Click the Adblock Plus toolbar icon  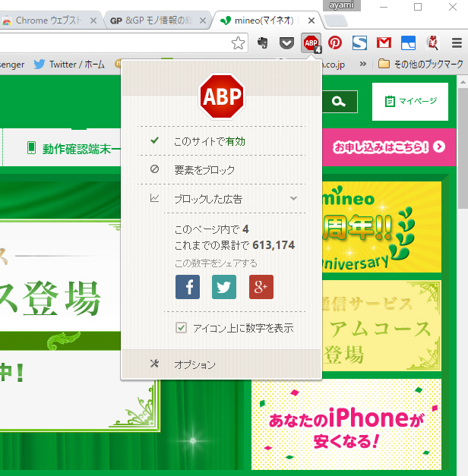click(x=311, y=44)
